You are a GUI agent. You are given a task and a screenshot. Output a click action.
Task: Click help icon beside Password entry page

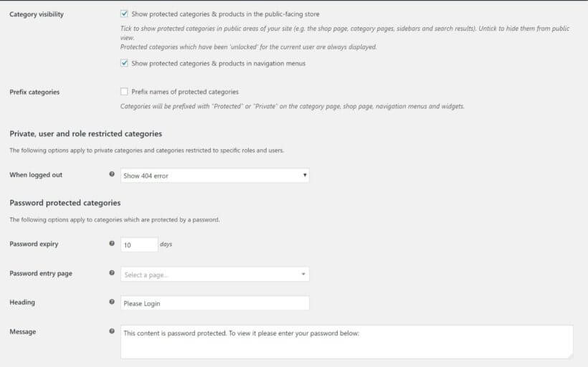(x=111, y=273)
